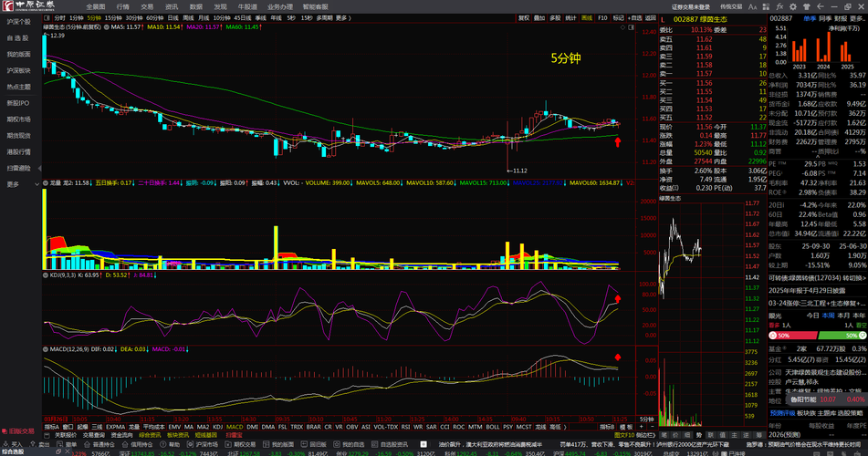Click the 传统交易 button
Viewport: 868px width, 456px height.
[x=731, y=6]
